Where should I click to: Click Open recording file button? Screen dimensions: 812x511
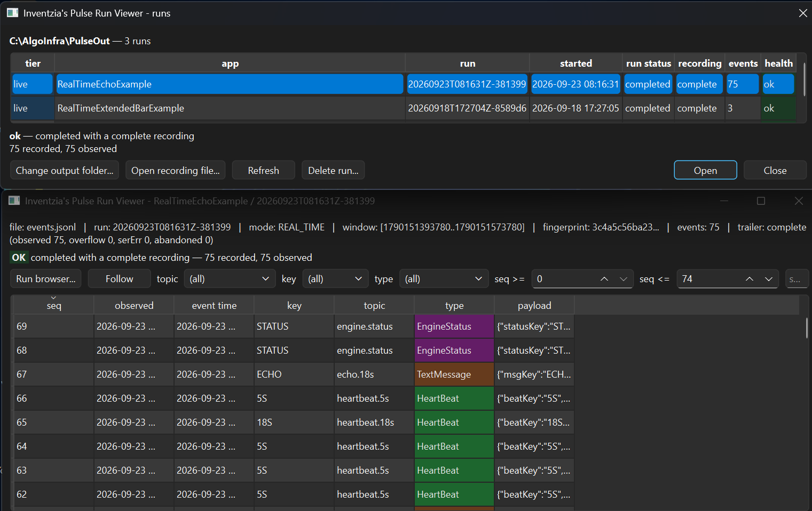pyautogui.click(x=176, y=170)
